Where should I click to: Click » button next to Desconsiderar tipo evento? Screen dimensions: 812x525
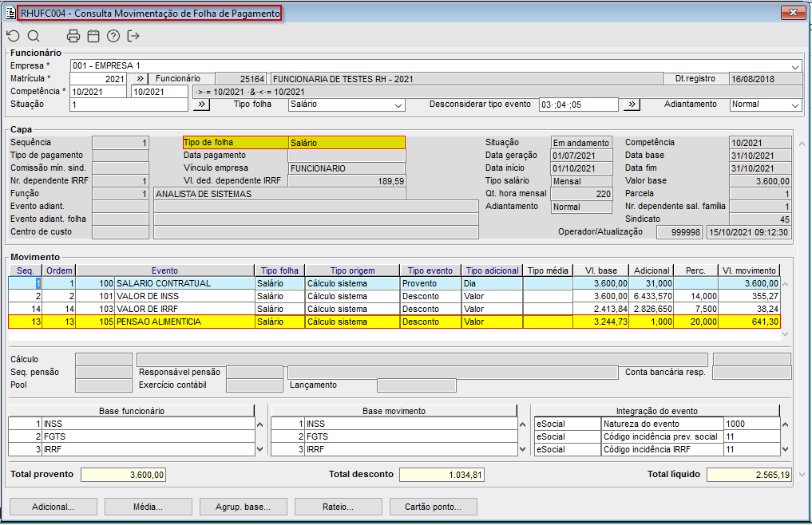pos(631,105)
